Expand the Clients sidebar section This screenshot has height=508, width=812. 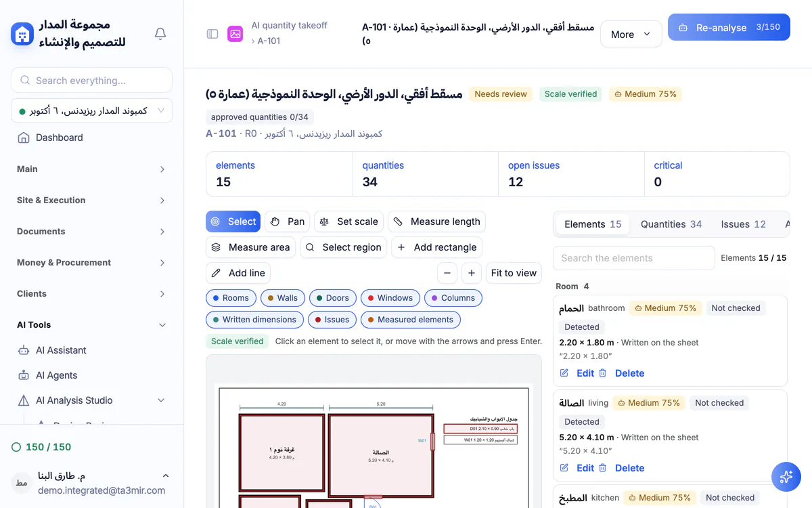point(91,294)
